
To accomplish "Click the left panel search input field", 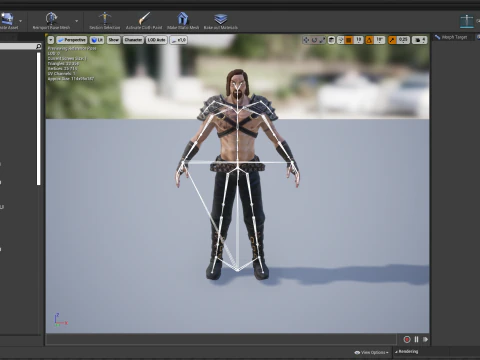I will point(18,46).
